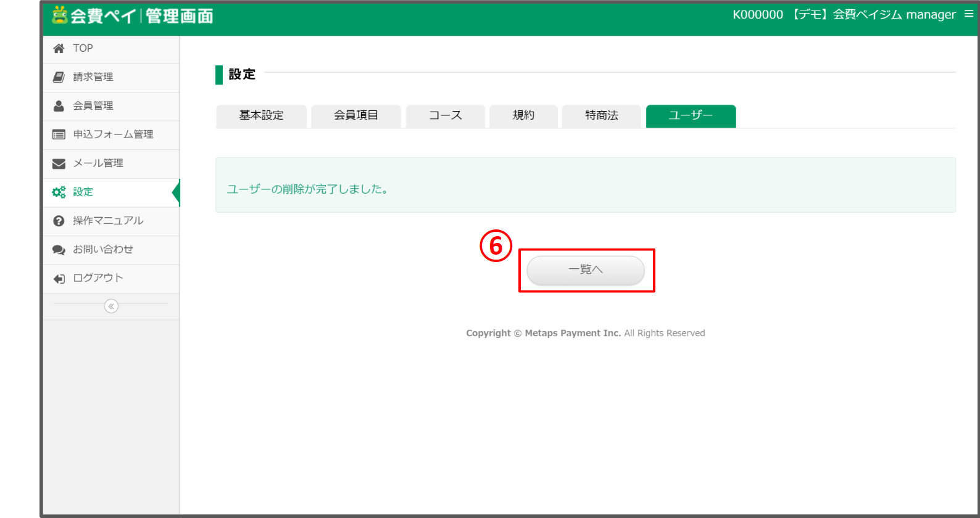The width and height of the screenshot is (980, 518).
Task: Open the コース tab
Action: pos(445,116)
